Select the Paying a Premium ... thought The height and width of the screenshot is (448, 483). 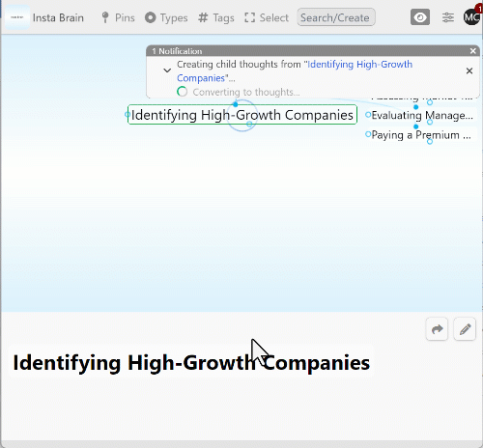pos(421,135)
